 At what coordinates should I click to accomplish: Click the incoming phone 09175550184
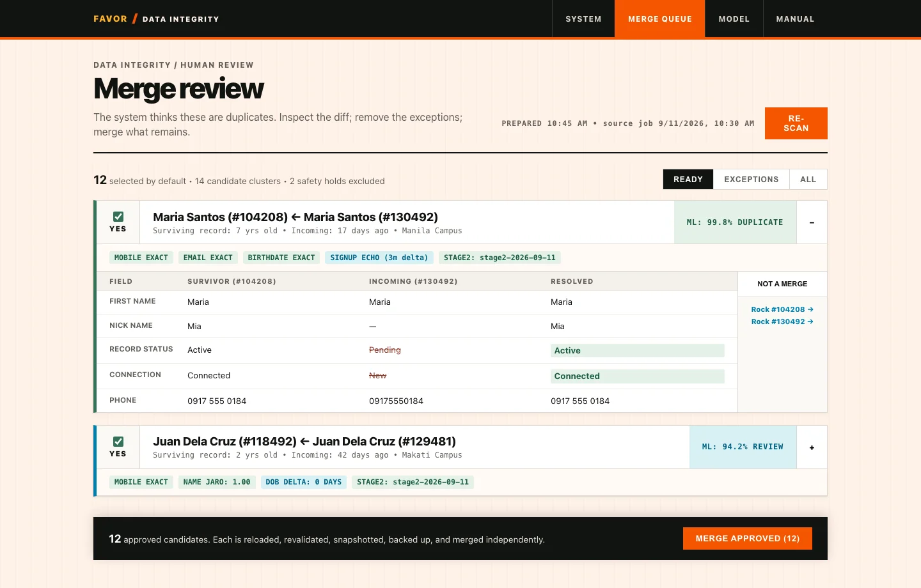click(x=396, y=401)
